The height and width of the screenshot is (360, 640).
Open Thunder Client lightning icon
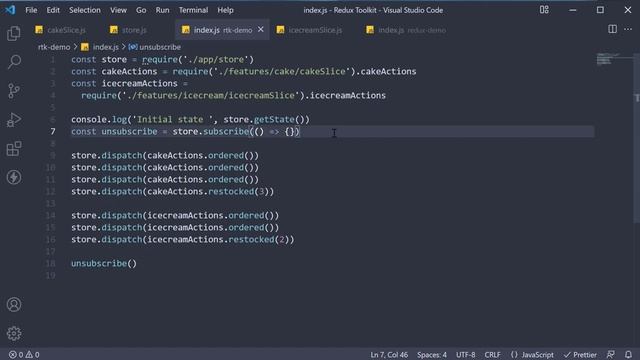click(14, 177)
